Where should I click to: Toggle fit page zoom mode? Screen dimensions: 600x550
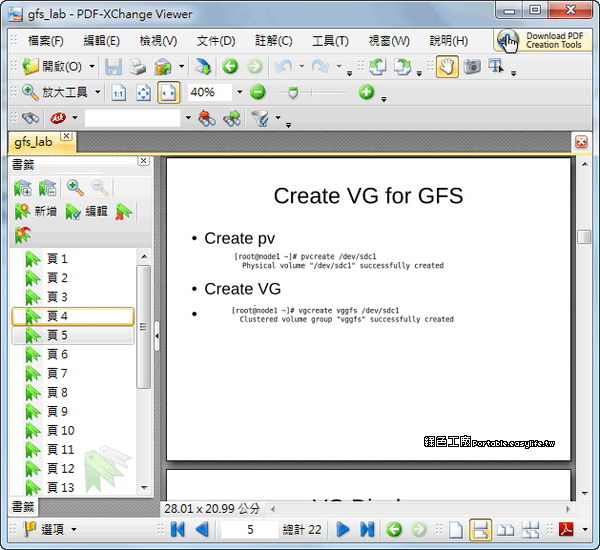coord(143,93)
